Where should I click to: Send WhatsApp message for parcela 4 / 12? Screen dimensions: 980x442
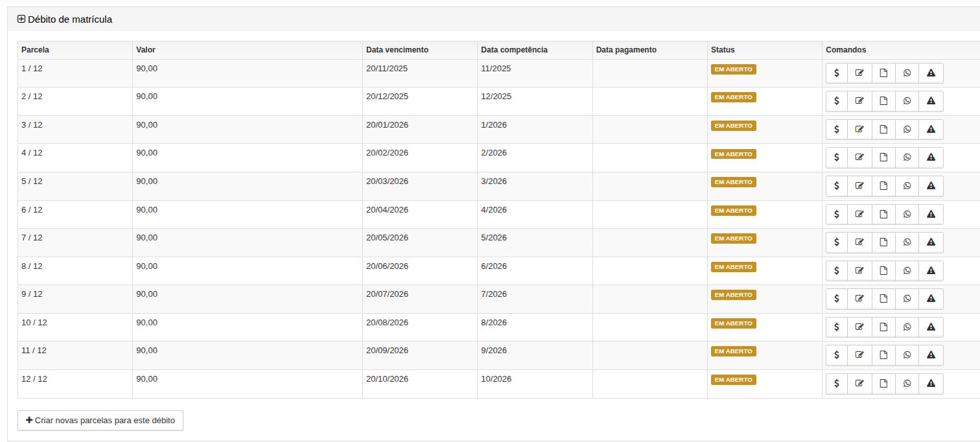[x=907, y=157]
